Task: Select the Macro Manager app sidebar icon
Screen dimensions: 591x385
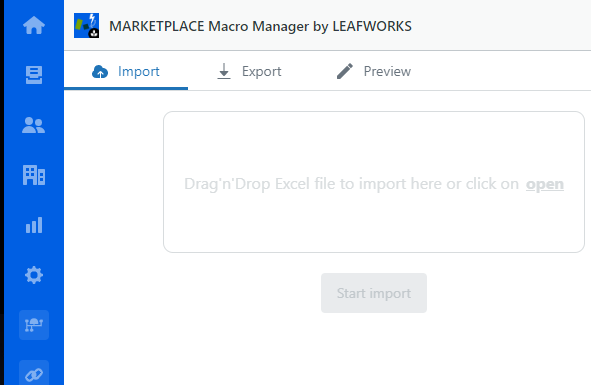Action: click(34, 325)
